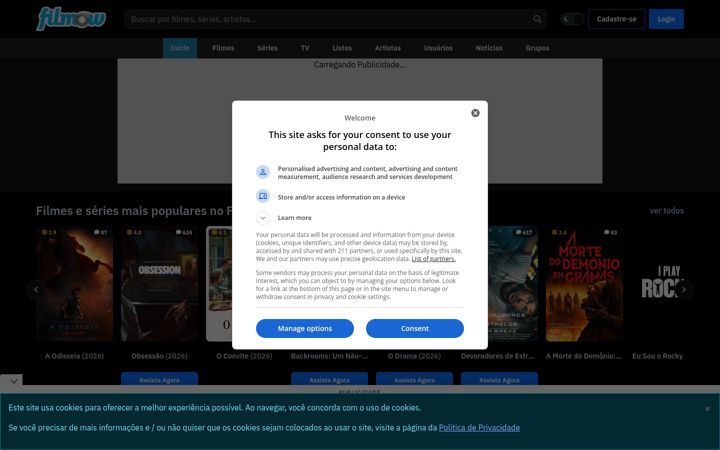Image resolution: width=720 pixels, height=450 pixels.
Task: Open the Notícias tab
Action: pyautogui.click(x=489, y=48)
